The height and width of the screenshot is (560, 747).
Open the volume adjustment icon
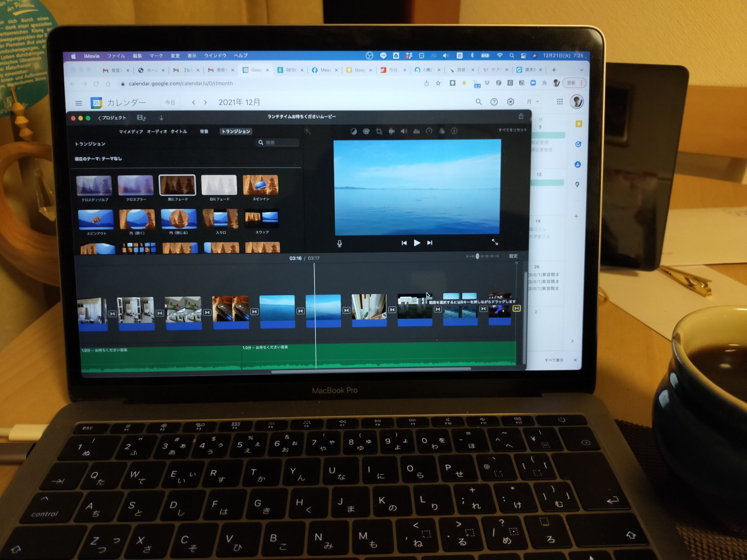404,131
